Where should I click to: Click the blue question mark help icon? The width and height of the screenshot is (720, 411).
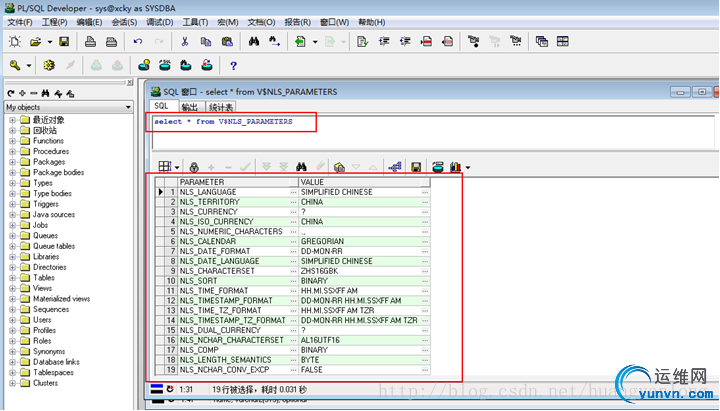pyautogui.click(x=234, y=66)
